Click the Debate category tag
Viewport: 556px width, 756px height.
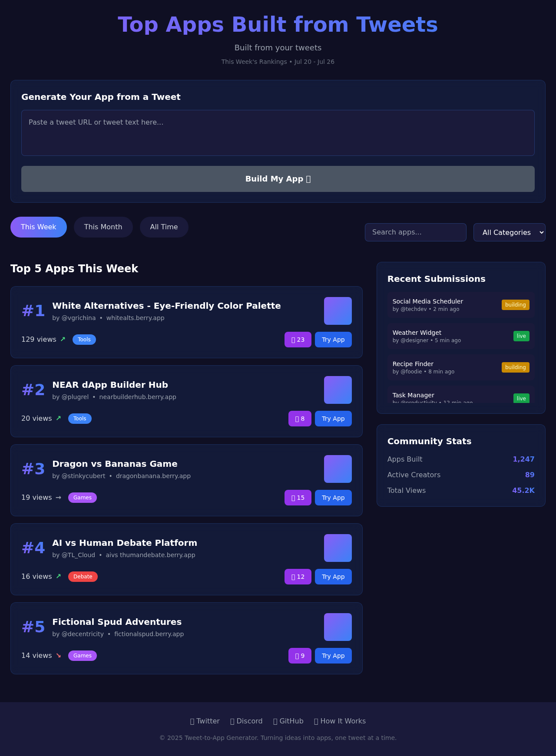tap(83, 577)
